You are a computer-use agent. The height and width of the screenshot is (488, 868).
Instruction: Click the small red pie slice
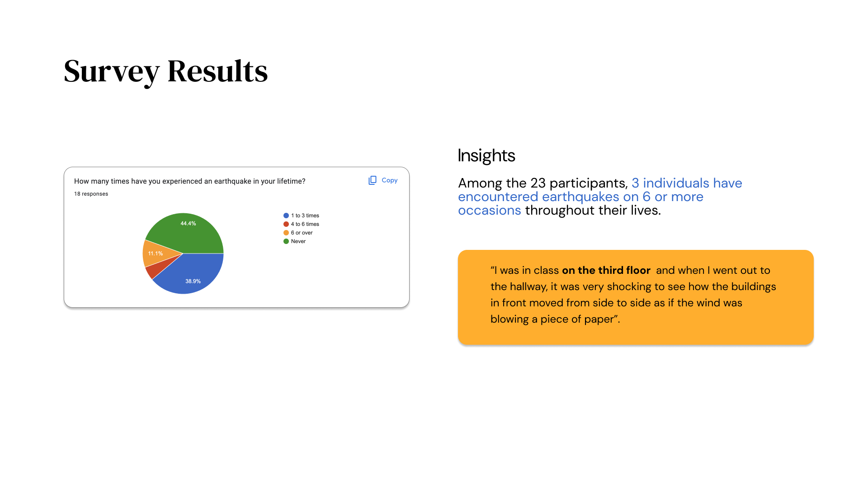pos(154,270)
